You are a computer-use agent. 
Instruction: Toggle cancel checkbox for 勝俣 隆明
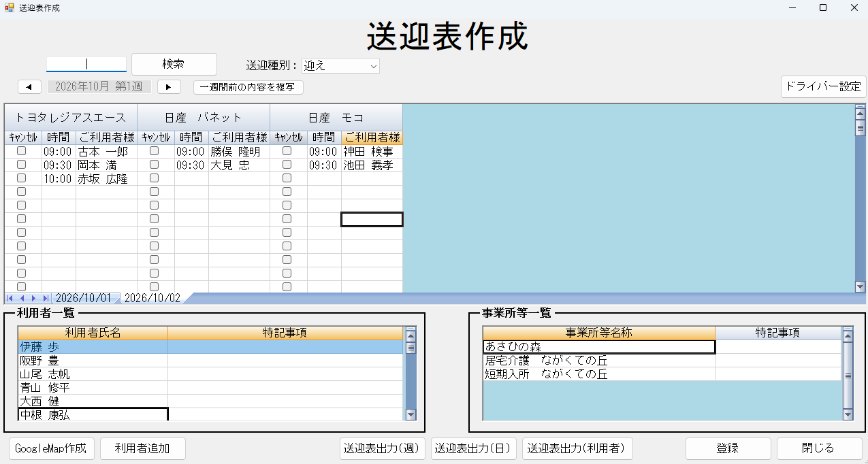point(155,151)
